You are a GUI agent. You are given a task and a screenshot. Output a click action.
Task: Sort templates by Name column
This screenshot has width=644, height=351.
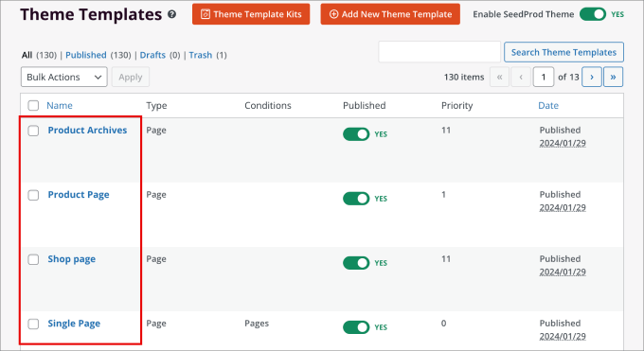(x=60, y=106)
